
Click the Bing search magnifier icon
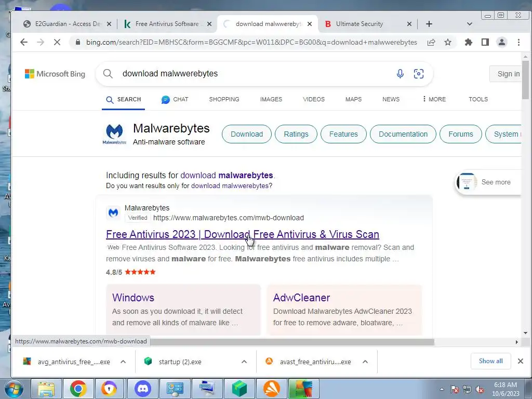point(108,74)
